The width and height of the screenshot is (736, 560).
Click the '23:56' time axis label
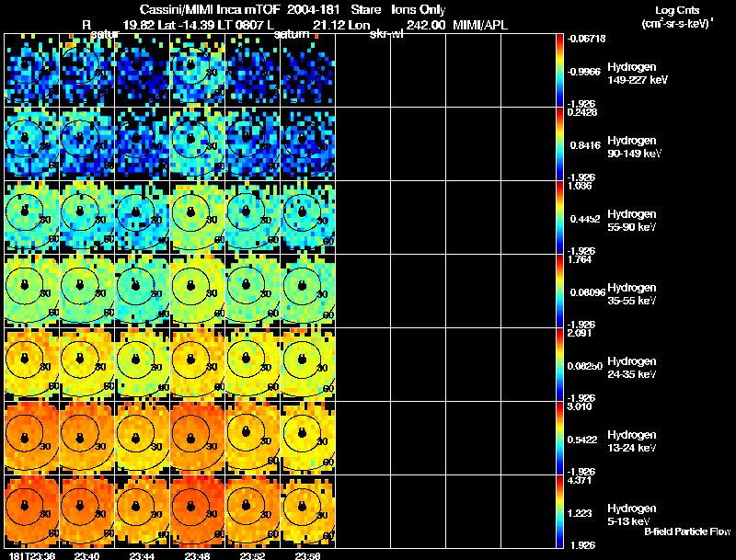tap(307, 556)
